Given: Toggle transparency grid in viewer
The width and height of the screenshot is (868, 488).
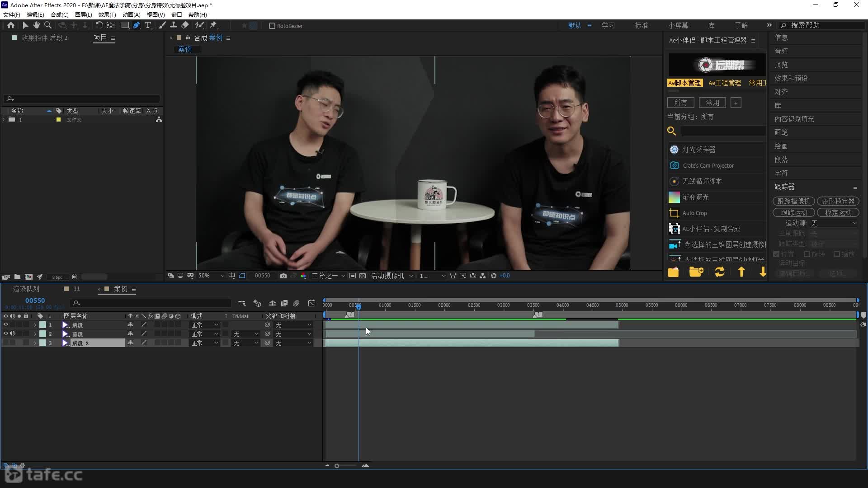Looking at the screenshot, I should tap(363, 276).
